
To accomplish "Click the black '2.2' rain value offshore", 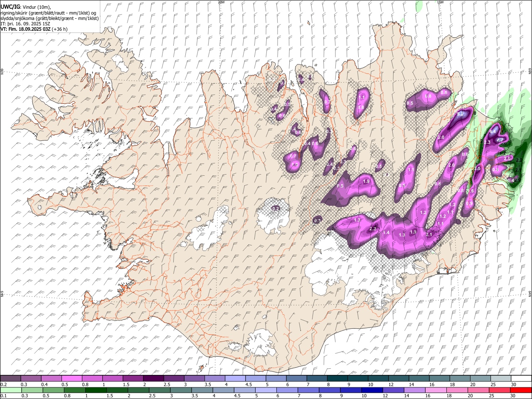I will tap(519, 160).
